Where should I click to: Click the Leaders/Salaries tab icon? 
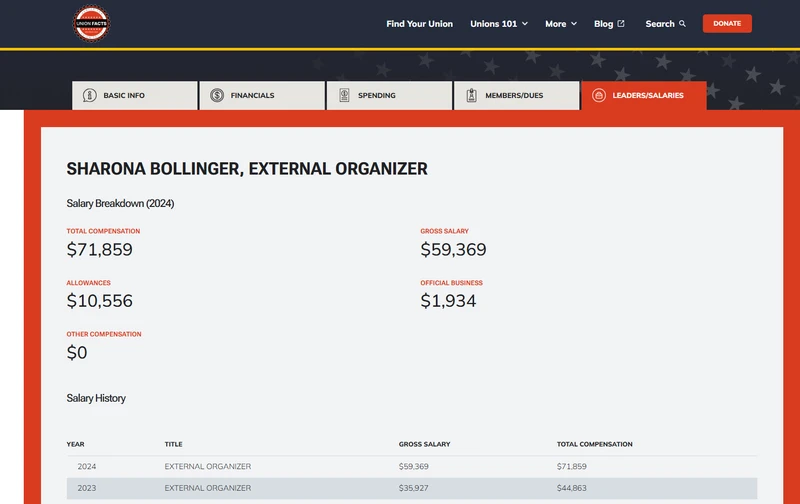tap(599, 96)
